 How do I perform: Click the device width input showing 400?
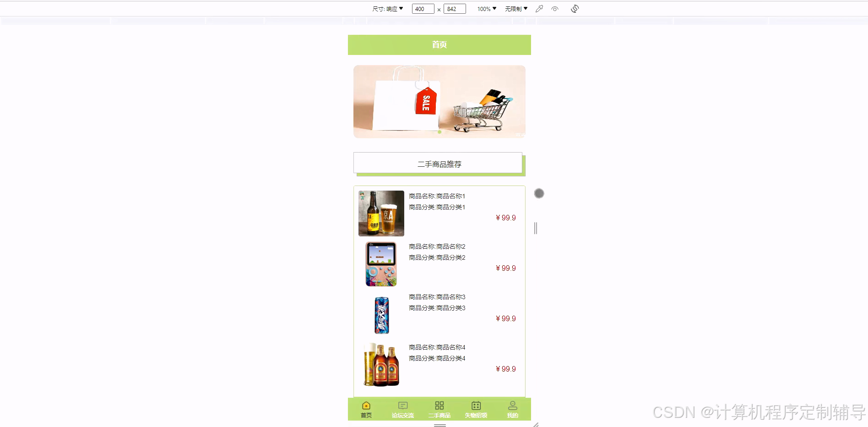(422, 8)
